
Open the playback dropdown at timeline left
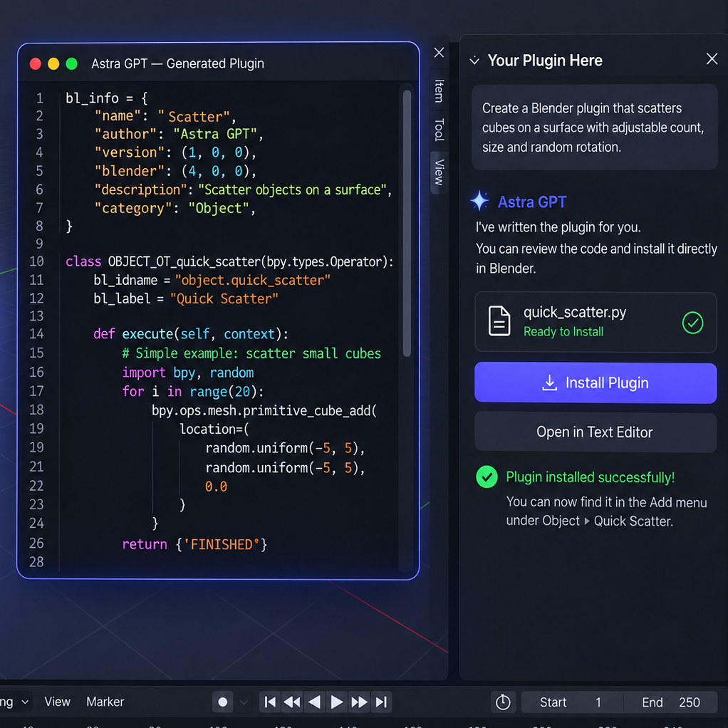tap(15, 702)
